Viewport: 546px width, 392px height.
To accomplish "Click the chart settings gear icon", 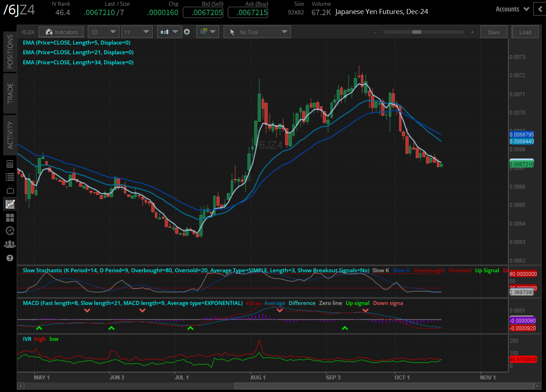I will click(x=187, y=32).
